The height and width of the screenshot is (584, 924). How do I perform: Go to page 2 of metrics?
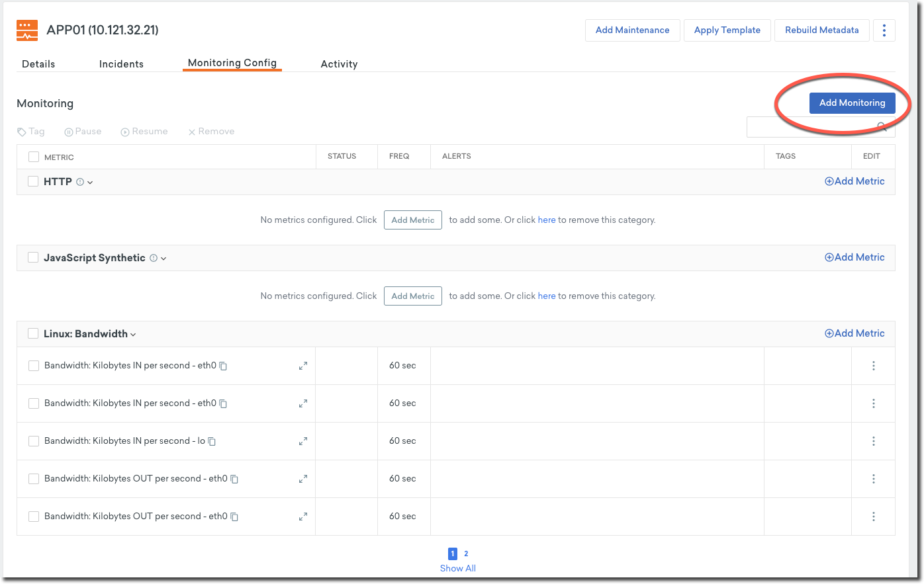pos(466,554)
